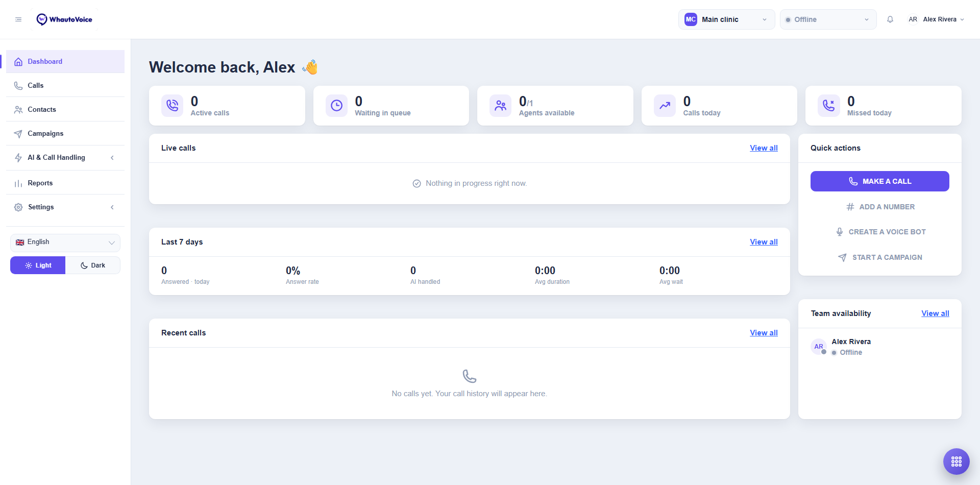Click ADD A NUMBER
The image size is (980, 485).
880,207
